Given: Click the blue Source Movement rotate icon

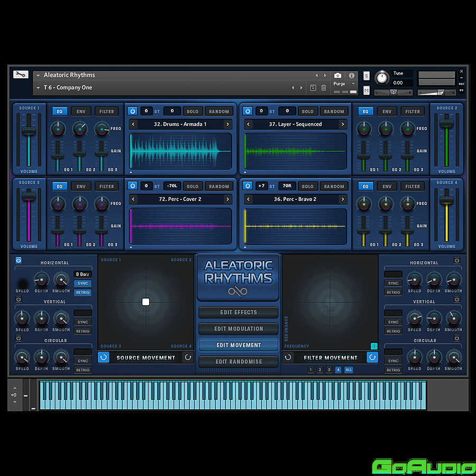Looking at the screenshot, I should coord(104,358).
